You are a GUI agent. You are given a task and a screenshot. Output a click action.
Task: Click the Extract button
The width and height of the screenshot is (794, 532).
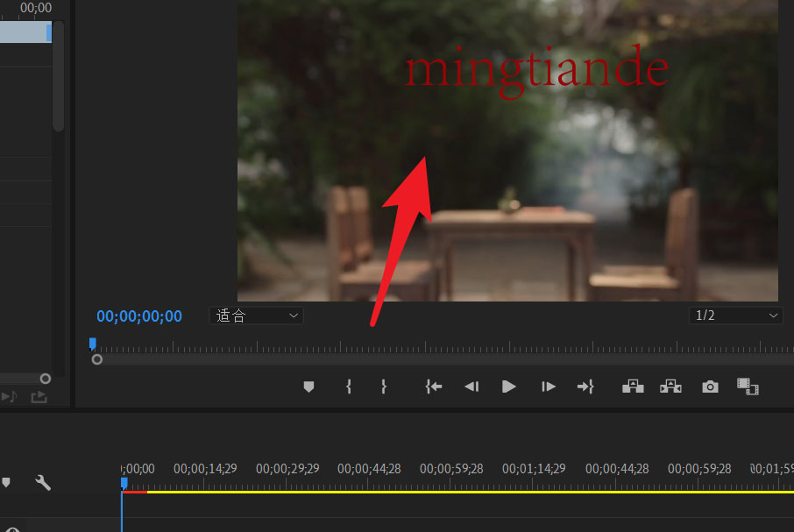(x=670, y=387)
